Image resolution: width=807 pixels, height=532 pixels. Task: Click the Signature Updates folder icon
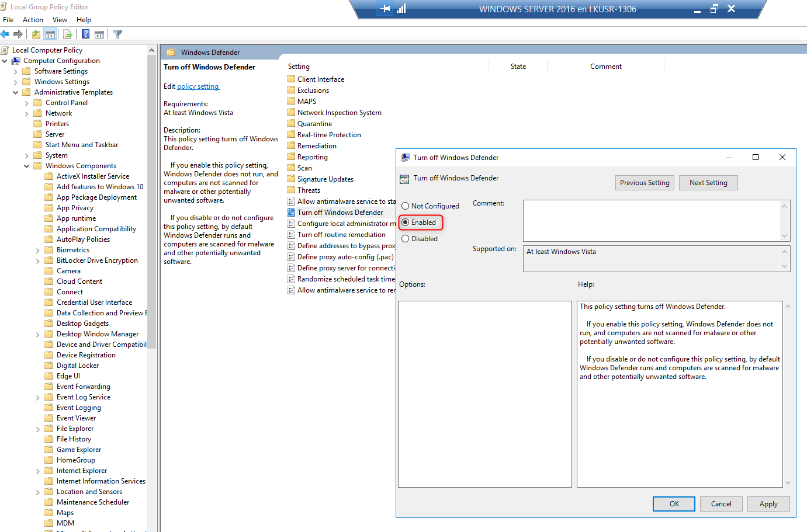(291, 179)
